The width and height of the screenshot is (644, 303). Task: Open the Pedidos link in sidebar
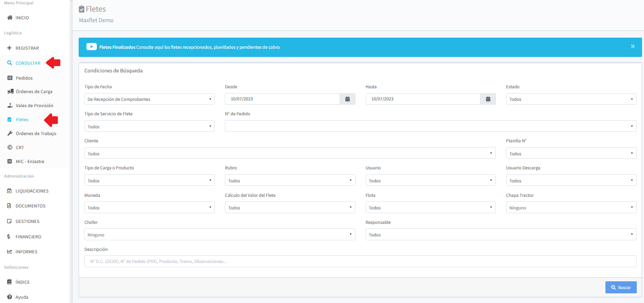click(x=24, y=78)
